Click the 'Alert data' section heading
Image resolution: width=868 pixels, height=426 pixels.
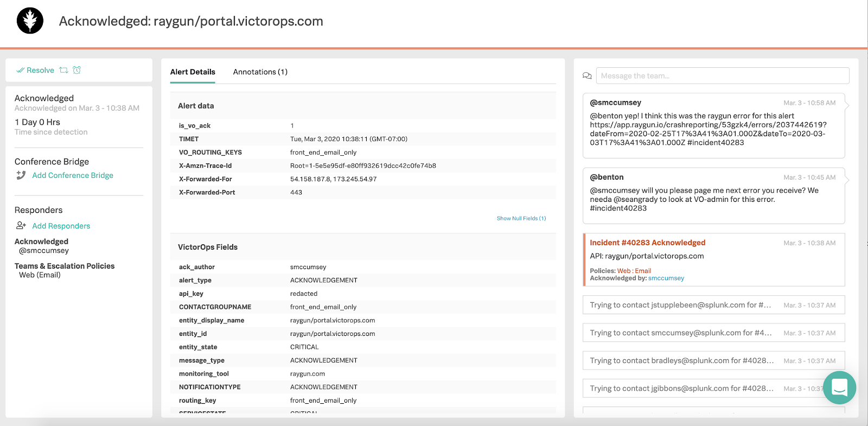(196, 106)
